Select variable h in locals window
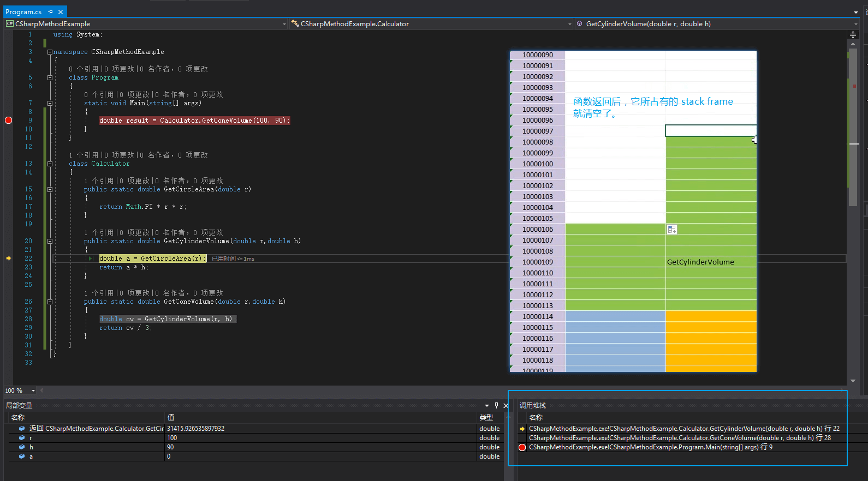The height and width of the screenshot is (481, 868). [x=31, y=447]
